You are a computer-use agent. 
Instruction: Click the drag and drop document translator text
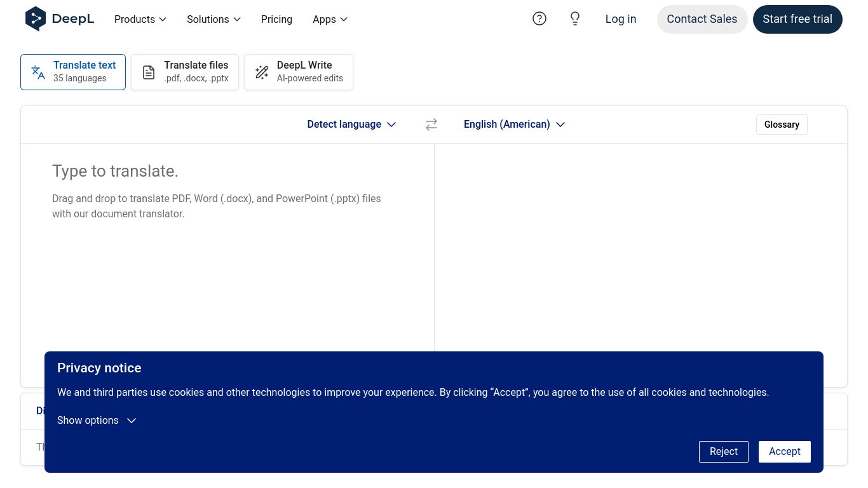[x=217, y=206]
